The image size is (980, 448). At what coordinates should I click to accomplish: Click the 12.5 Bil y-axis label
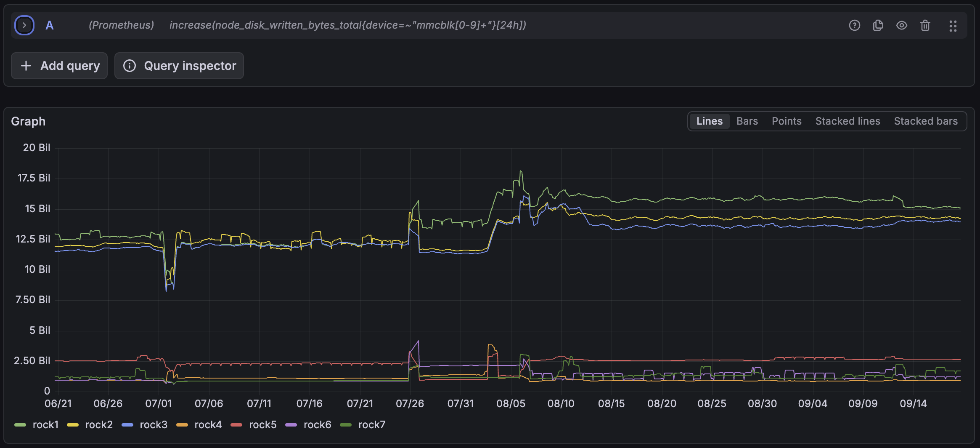click(33, 239)
